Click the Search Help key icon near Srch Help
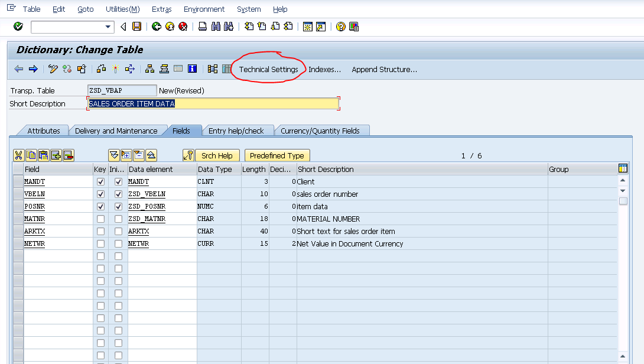Image resolution: width=644 pixels, height=364 pixels. point(188,155)
